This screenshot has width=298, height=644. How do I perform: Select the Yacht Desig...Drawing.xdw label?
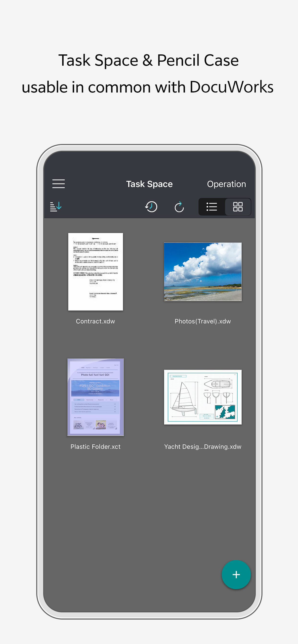coord(203,447)
